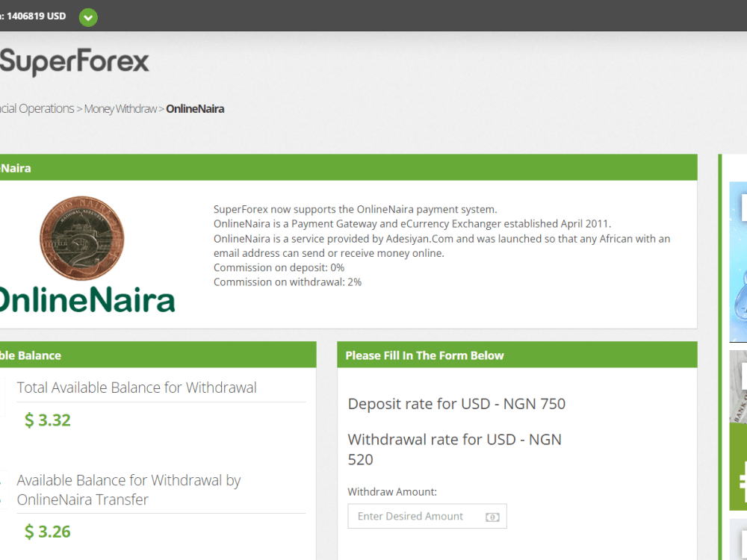Click the Withdraw Amount: field label
Image resolution: width=747 pixels, height=560 pixels.
click(x=392, y=492)
